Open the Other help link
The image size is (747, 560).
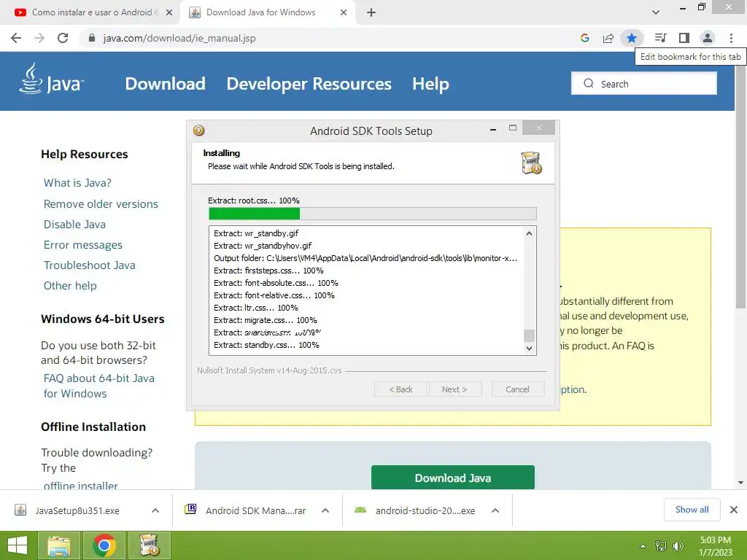[x=70, y=286]
